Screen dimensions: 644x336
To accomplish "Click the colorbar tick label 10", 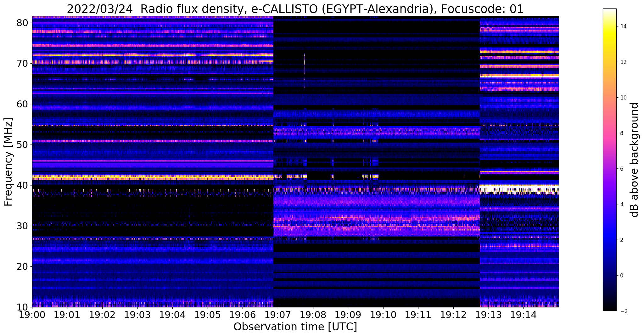I will click(x=623, y=98).
